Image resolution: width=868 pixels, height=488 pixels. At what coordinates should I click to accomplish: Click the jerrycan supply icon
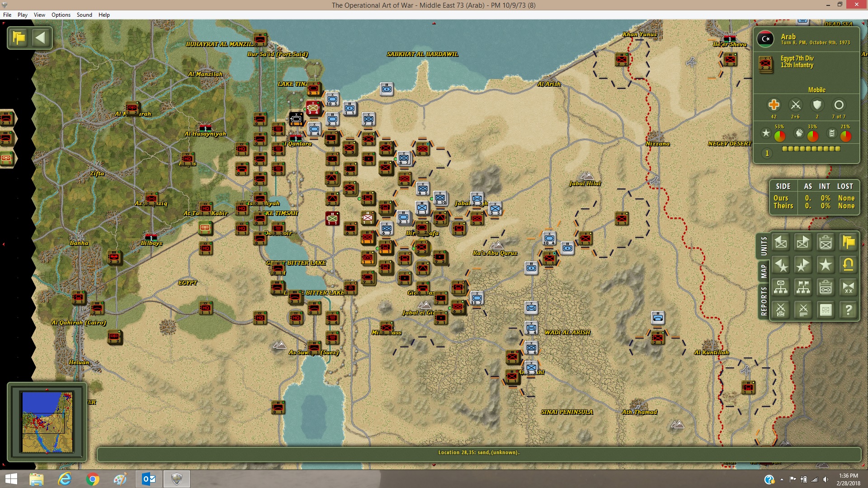(832, 133)
